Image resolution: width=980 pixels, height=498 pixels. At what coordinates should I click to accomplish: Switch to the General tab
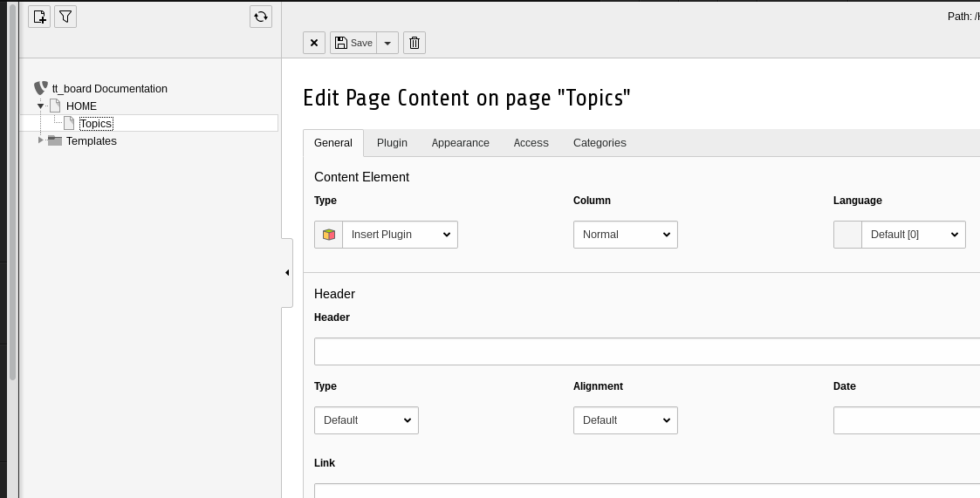click(333, 143)
